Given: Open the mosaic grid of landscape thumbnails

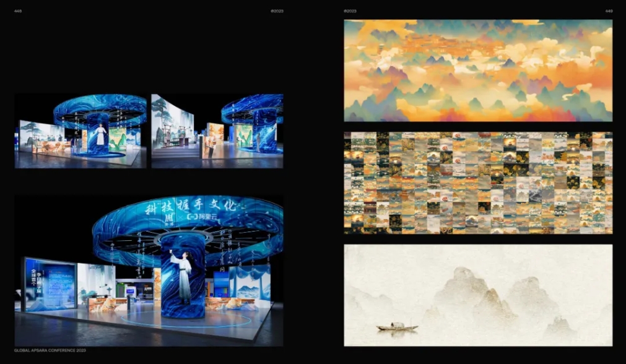Looking at the screenshot, I should [x=478, y=183].
